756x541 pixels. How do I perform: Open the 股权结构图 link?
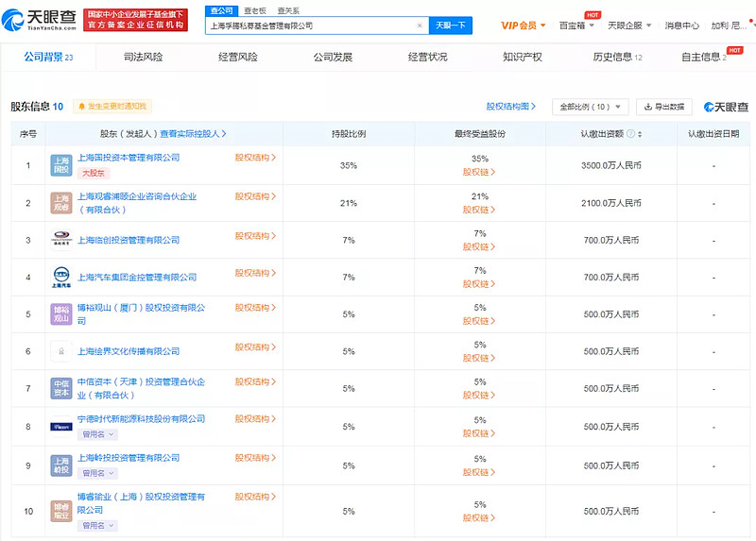tap(511, 107)
